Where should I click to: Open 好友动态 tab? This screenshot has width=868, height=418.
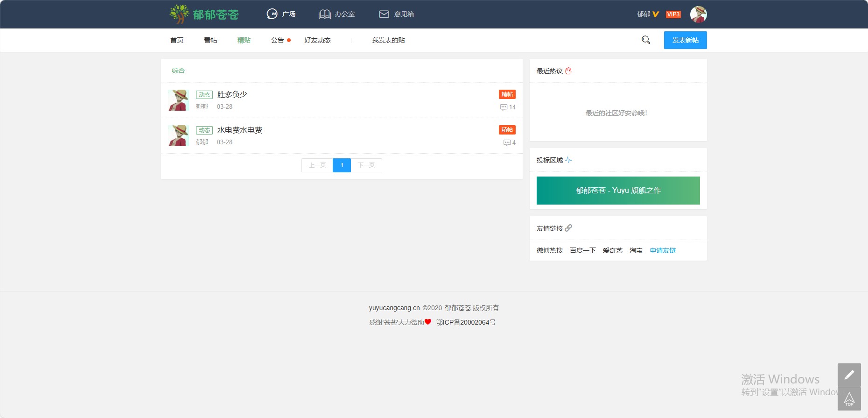point(317,40)
